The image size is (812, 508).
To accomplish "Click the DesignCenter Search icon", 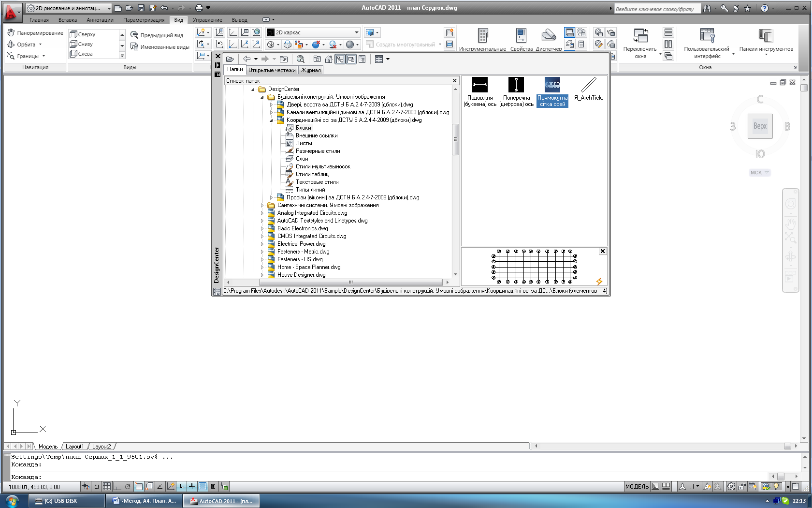I will point(301,59).
